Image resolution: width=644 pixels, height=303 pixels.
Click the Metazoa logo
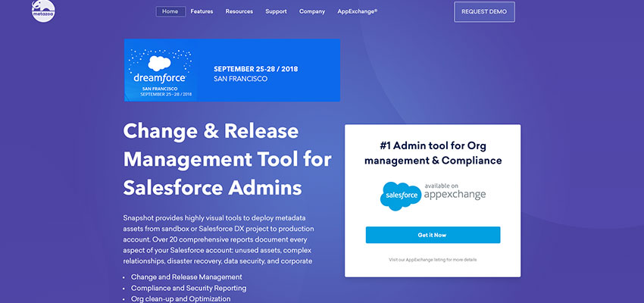43,11
